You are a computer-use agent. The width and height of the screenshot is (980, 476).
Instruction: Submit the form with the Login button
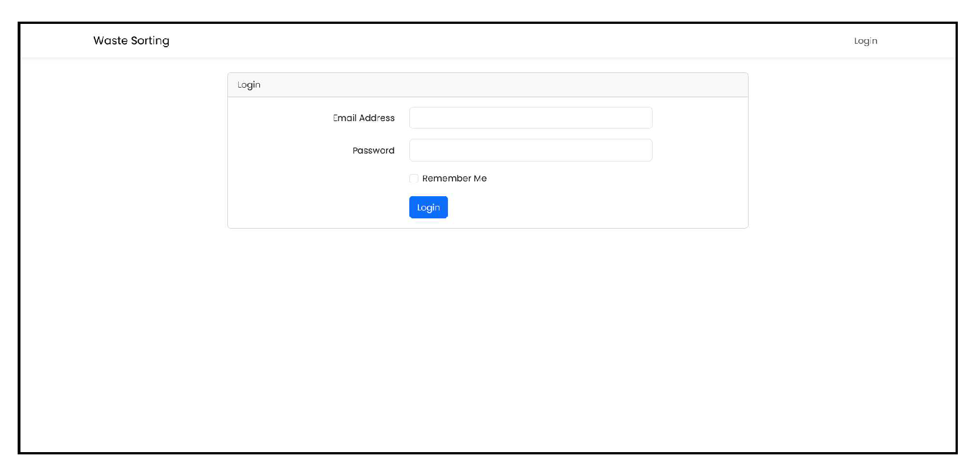pos(428,208)
